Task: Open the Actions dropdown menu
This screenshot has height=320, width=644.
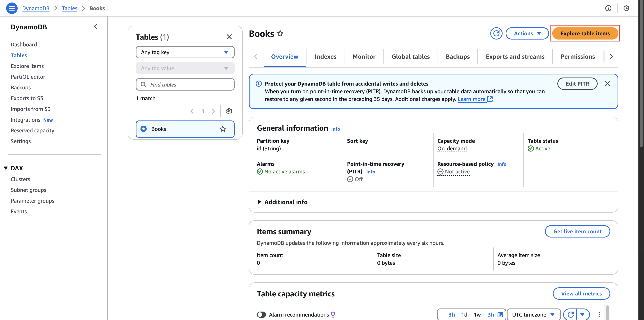Action: pyautogui.click(x=527, y=33)
